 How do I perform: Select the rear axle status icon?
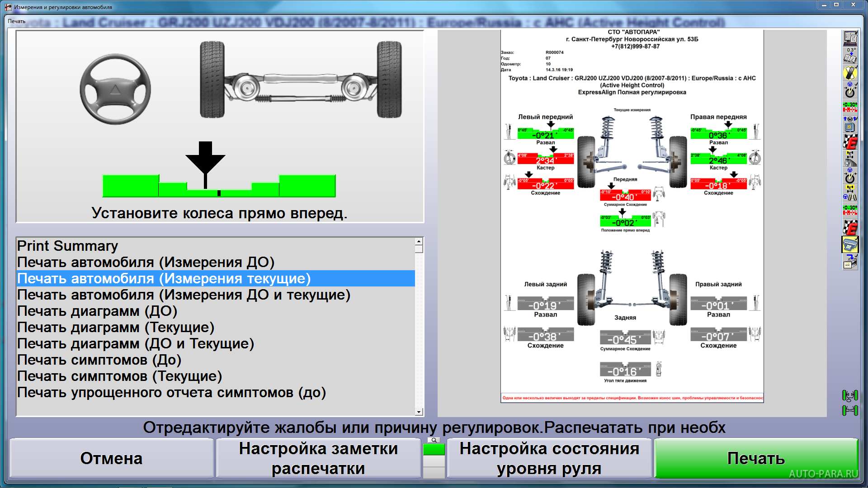[x=850, y=410]
